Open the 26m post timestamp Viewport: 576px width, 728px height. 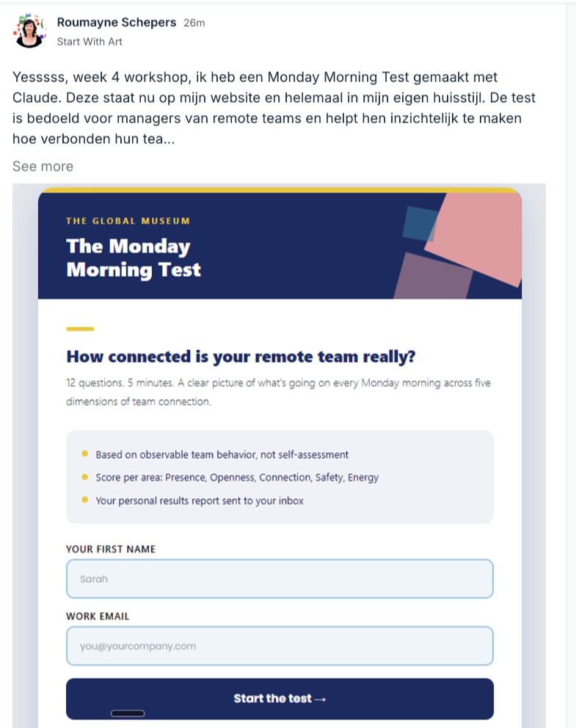(194, 23)
